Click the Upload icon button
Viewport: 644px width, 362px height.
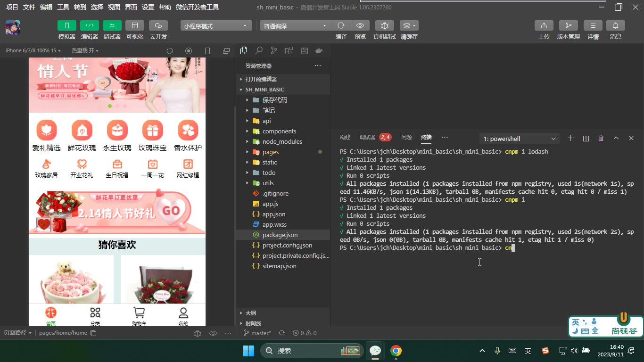pyautogui.click(x=544, y=25)
